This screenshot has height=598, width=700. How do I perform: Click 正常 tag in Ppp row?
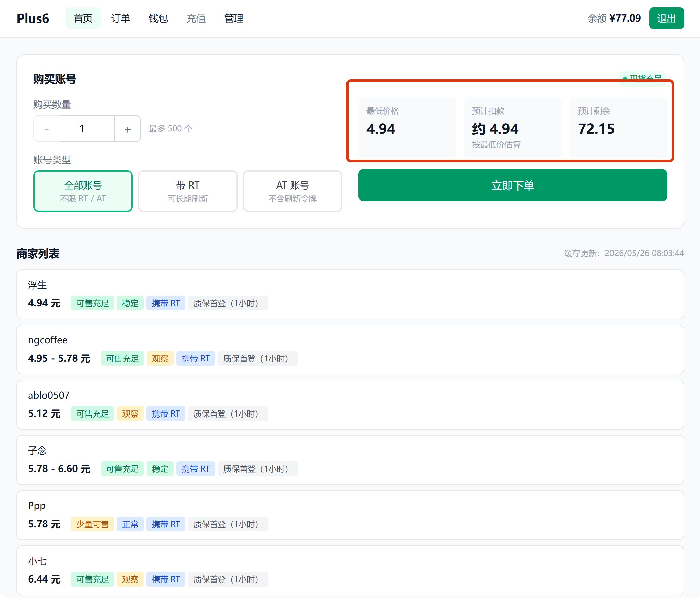point(130,524)
